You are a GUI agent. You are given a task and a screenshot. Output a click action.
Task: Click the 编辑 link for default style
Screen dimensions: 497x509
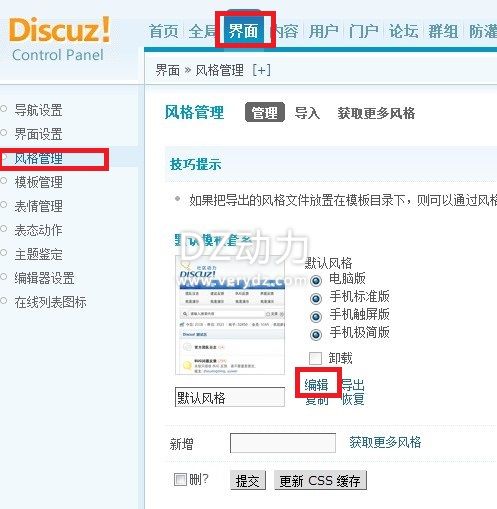pyautogui.click(x=316, y=385)
